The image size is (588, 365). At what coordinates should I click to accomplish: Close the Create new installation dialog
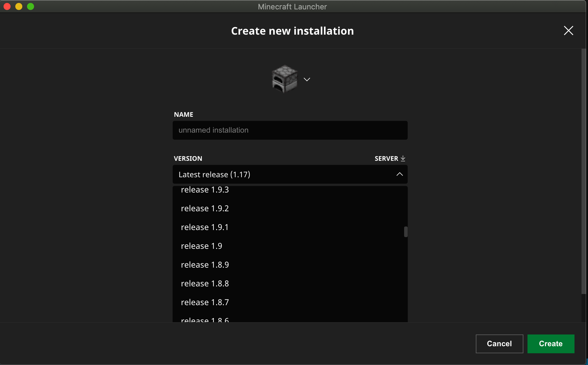coord(568,31)
